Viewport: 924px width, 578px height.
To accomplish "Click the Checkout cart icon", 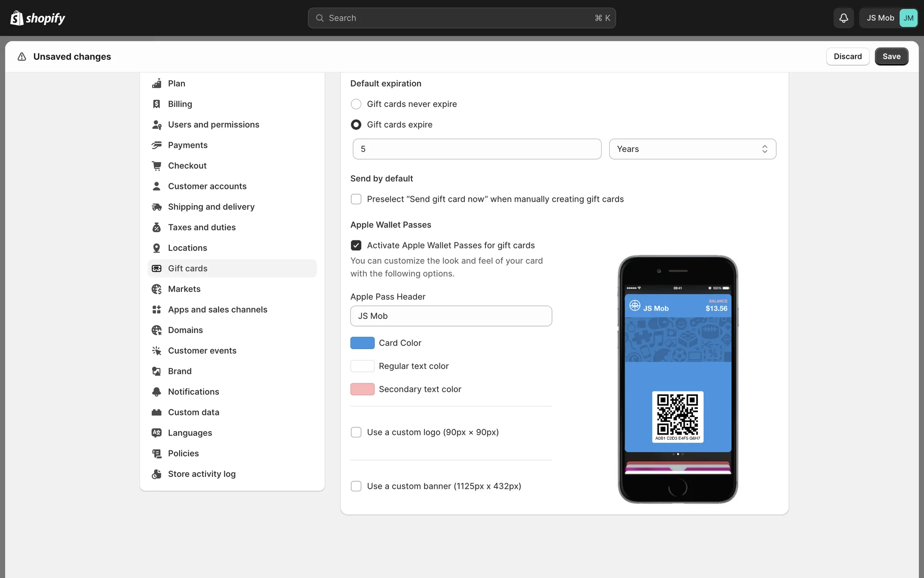I will pyautogui.click(x=156, y=166).
